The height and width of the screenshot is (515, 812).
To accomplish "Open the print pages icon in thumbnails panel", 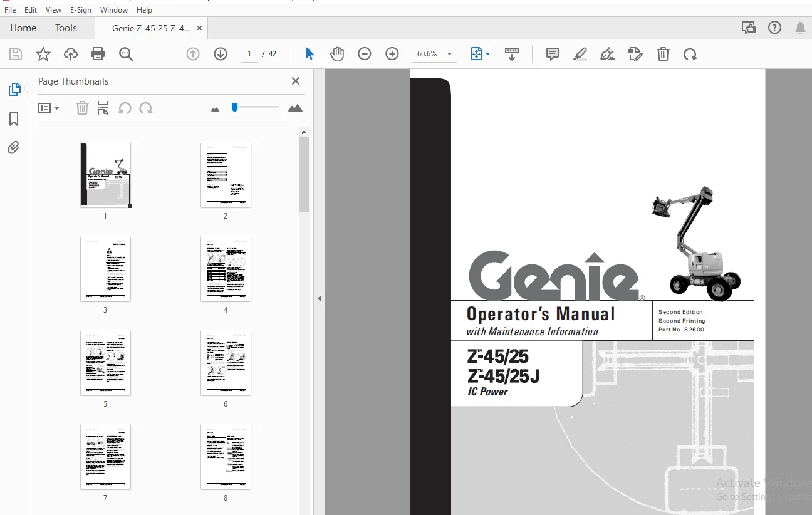I will tap(103, 108).
